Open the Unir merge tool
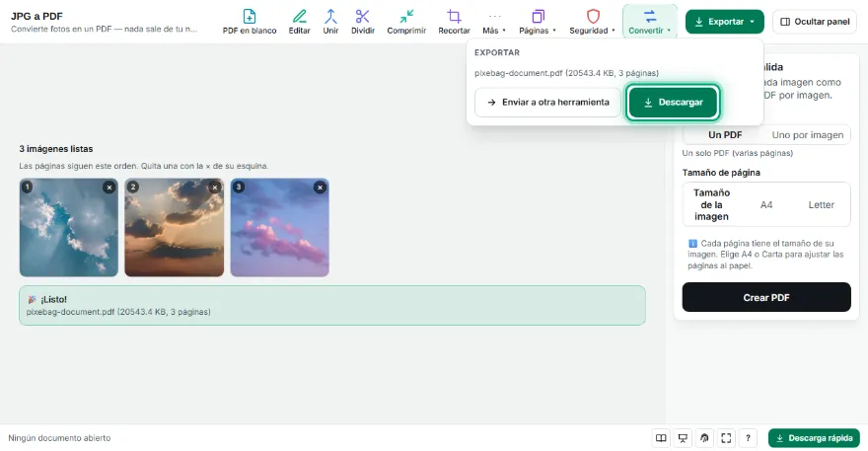This screenshot has width=868, height=451. (330, 22)
